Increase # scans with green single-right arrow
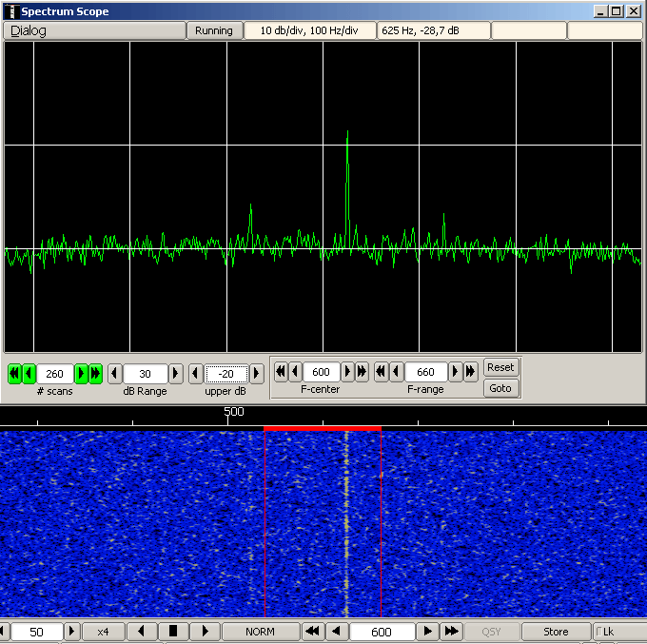This screenshot has width=647, height=644. pos(81,374)
